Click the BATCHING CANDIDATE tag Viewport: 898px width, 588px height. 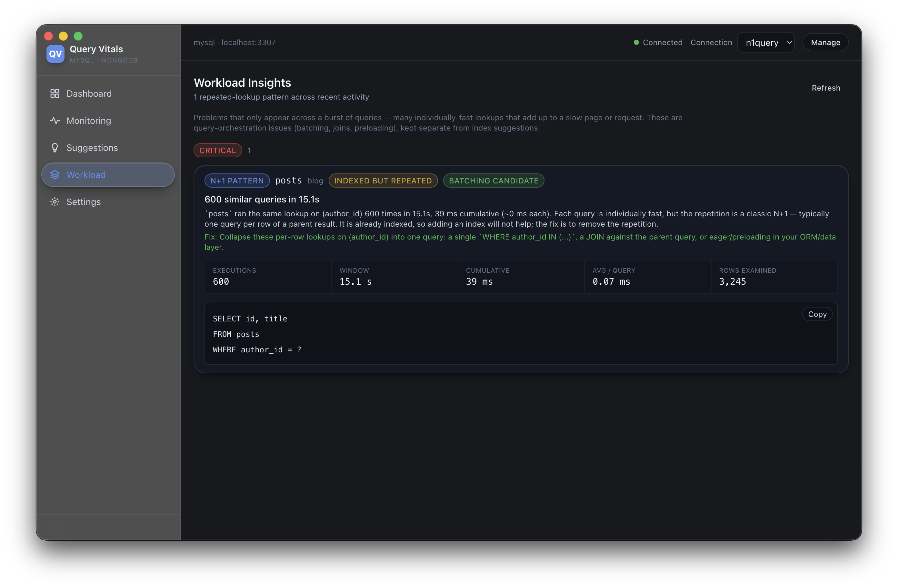(494, 181)
